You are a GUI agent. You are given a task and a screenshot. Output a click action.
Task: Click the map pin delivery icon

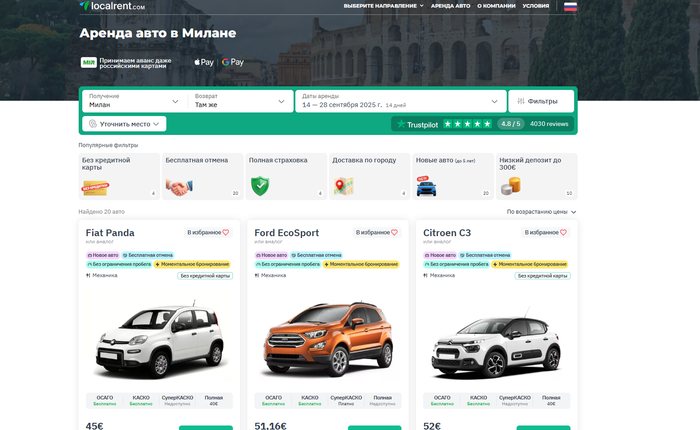point(343,186)
